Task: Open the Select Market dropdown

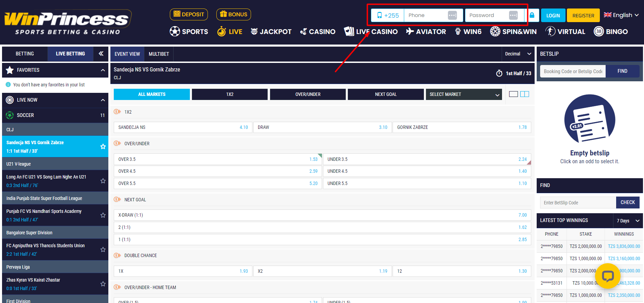Action: coord(464,94)
